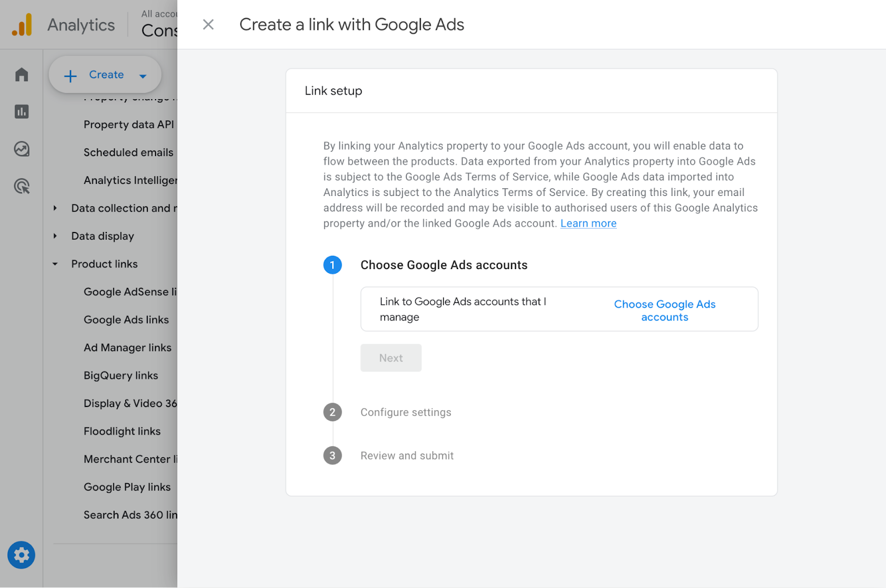Select step 2 Configure settings

405,412
